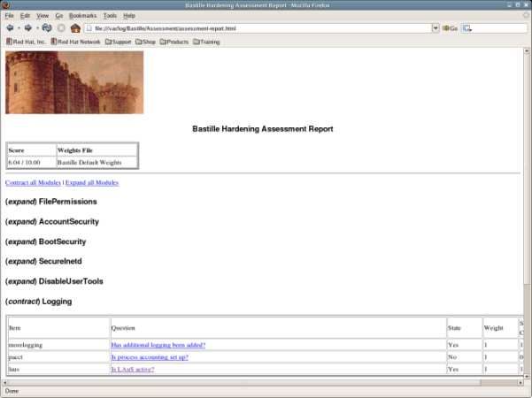Click the horizontal scrollbar left arrow
This screenshot has height=398, width=532.
pyautogui.click(x=4, y=382)
